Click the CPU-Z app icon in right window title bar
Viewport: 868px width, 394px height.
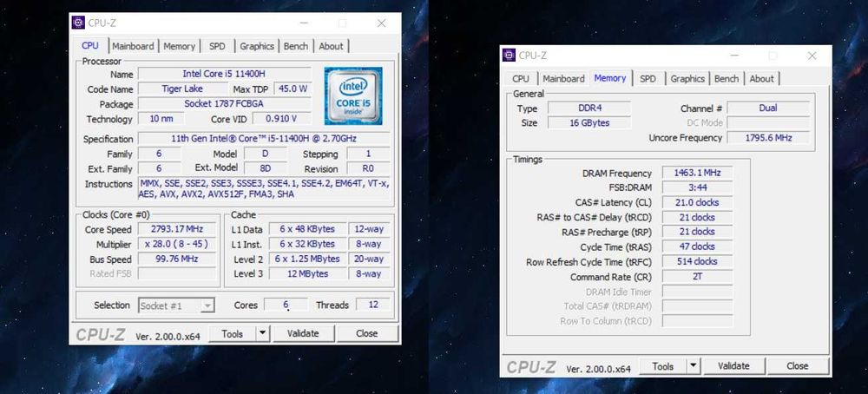509,55
